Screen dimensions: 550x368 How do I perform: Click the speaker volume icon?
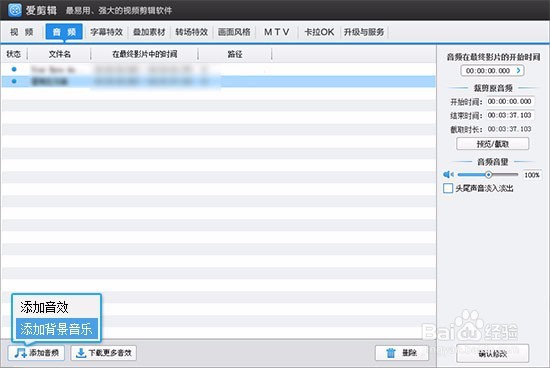(x=448, y=174)
